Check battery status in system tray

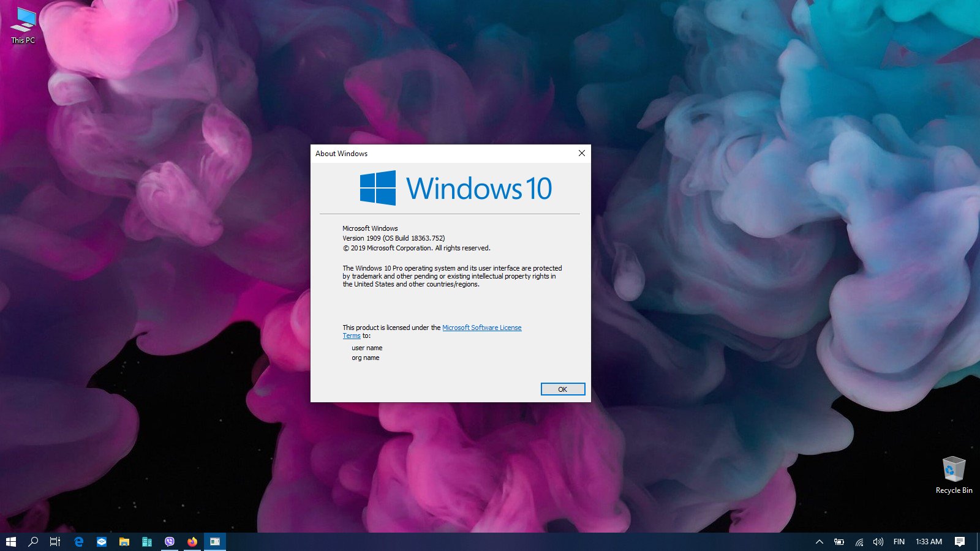tap(839, 542)
